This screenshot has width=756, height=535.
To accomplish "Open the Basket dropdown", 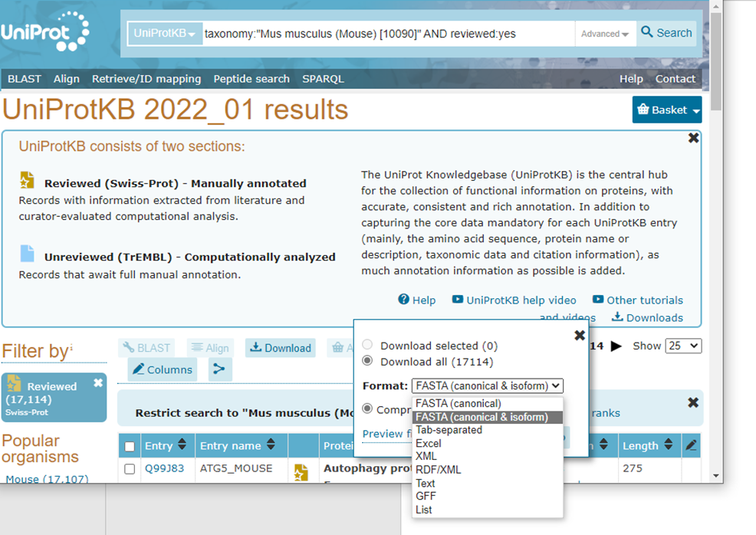I will [667, 110].
